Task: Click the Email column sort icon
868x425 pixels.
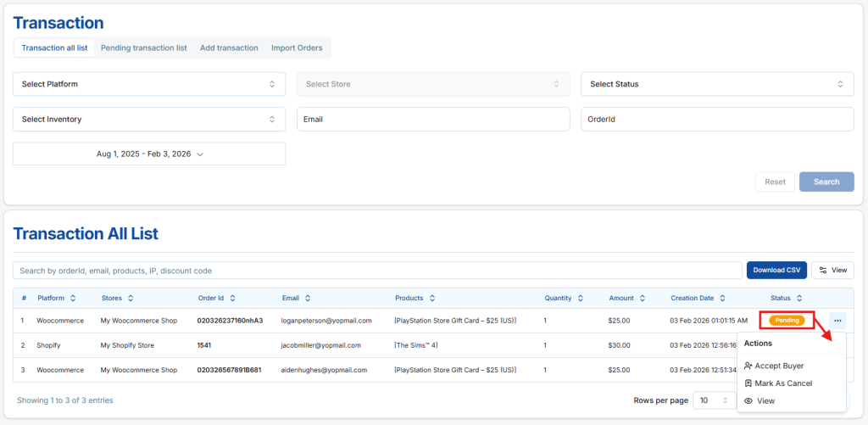Action: pos(308,299)
